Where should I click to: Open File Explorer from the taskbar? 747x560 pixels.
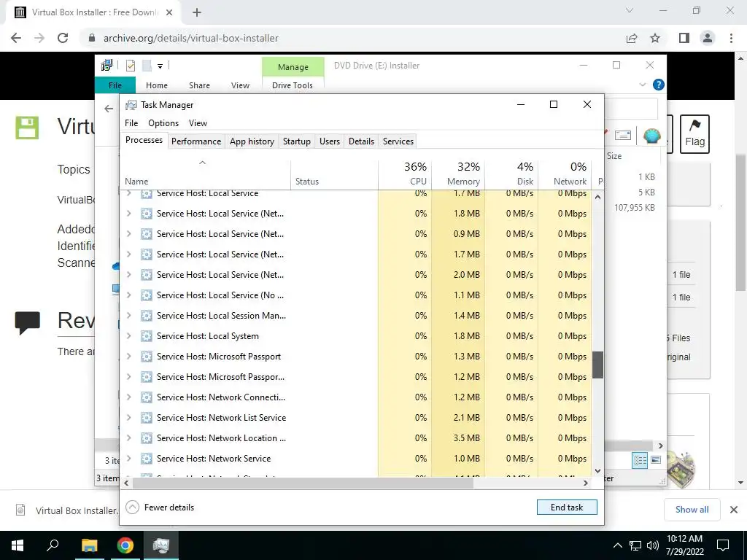tap(90, 545)
